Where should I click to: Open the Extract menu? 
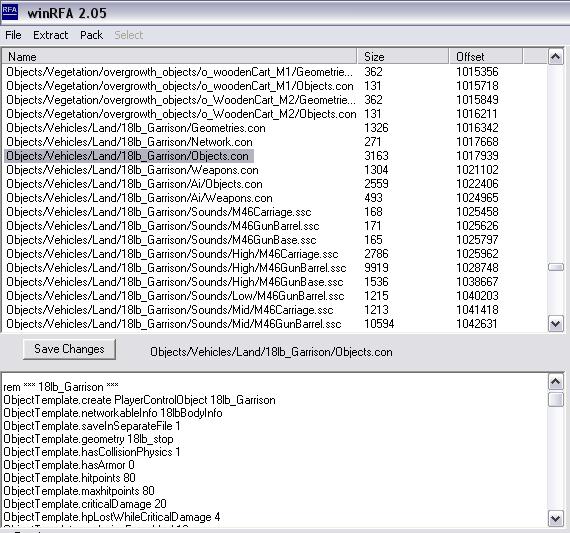point(51,35)
